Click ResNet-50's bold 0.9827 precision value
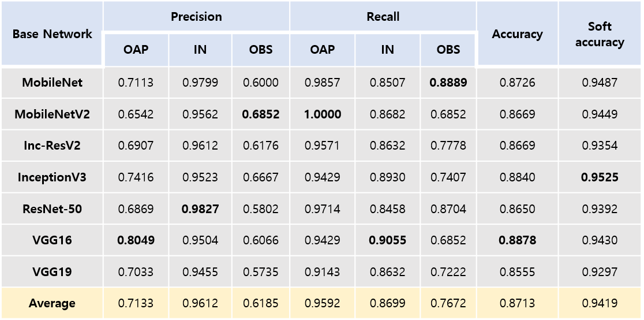This screenshot has width=644, height=320. [200, 209]
